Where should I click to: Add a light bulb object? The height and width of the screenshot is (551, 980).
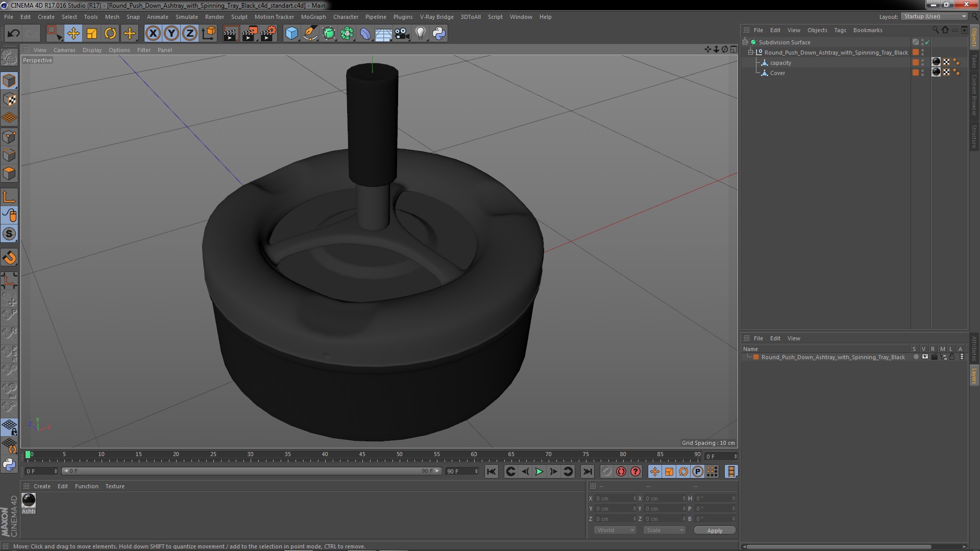pyautogui.click(x=420, y=34)
